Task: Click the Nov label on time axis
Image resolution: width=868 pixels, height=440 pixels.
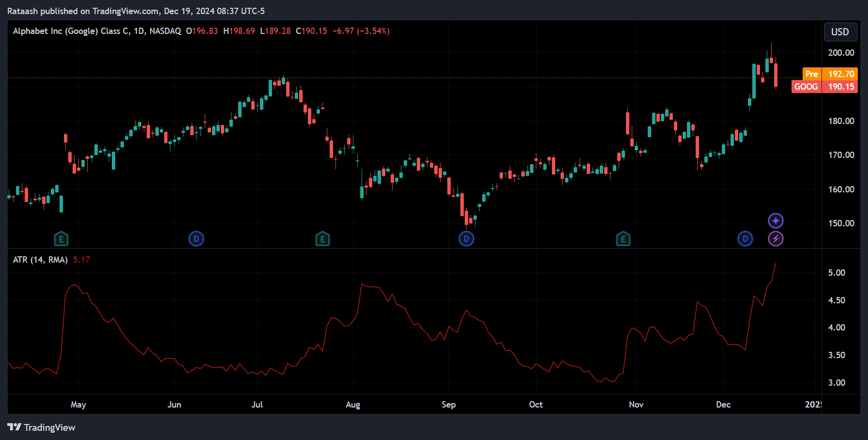Action: pos(636,405)
